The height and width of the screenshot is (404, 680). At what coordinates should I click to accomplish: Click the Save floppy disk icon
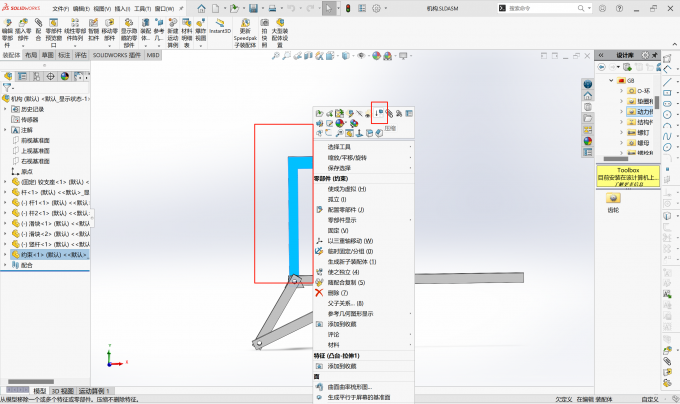(x=253, y=8)
